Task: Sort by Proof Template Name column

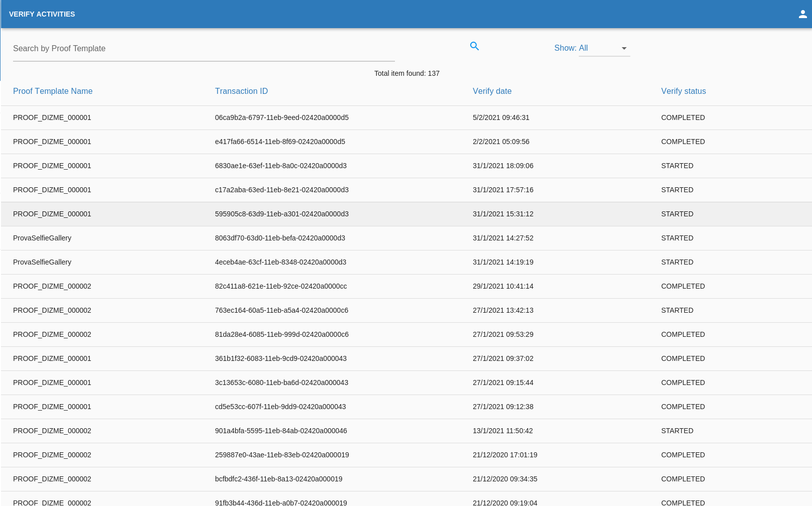Action: point(53,91)
